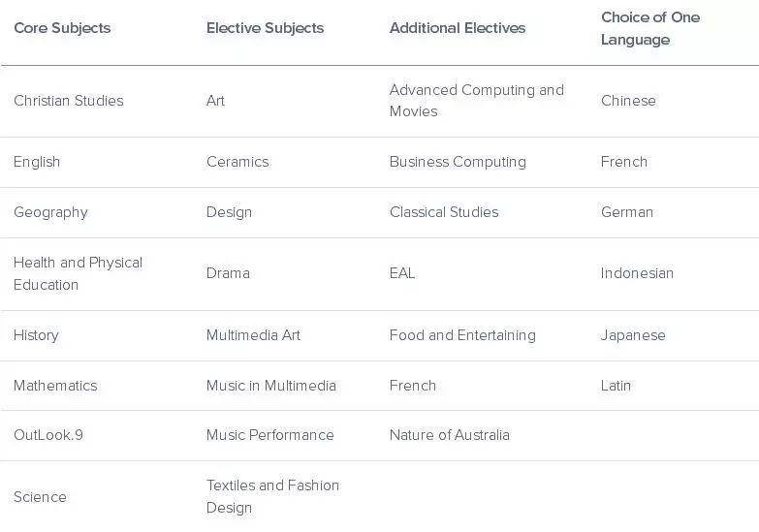Click German in the language column
This screenshot has width=759, height=532.
click(x=627, y=212)
